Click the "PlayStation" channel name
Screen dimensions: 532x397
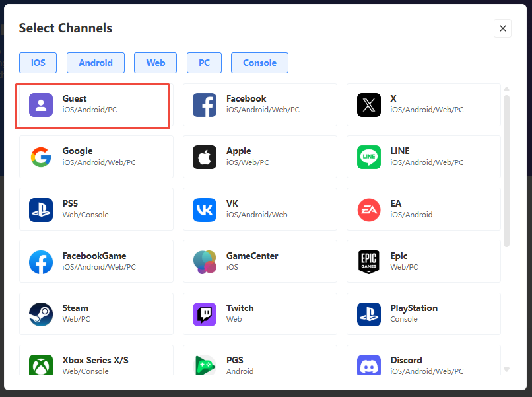(414, 308)
